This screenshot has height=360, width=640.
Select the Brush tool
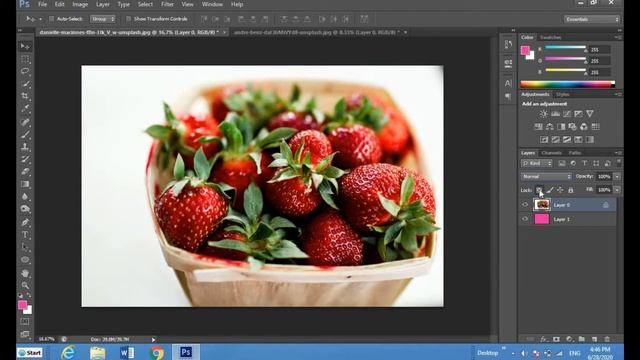click(x=25, y=134)
